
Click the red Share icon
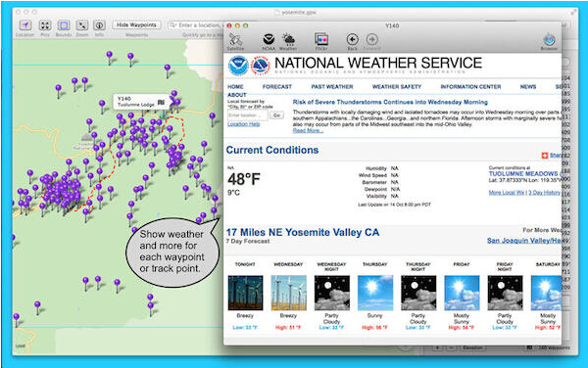point(545,156)
